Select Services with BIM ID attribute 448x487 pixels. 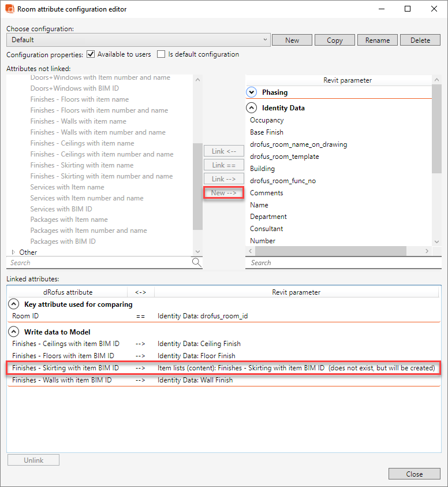[61, 209]
